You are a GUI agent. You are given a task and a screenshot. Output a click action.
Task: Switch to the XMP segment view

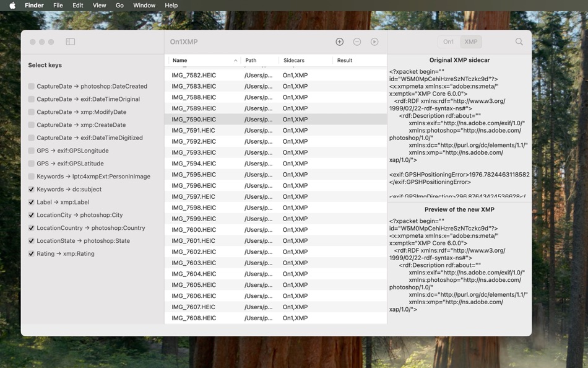pyautogui.click(x=470, y=42)
